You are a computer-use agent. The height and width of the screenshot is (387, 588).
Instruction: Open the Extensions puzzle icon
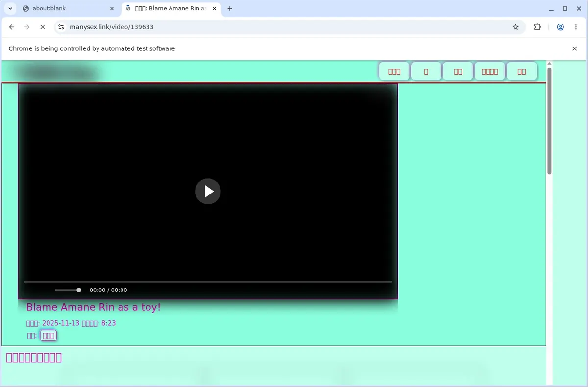[538, 27]
